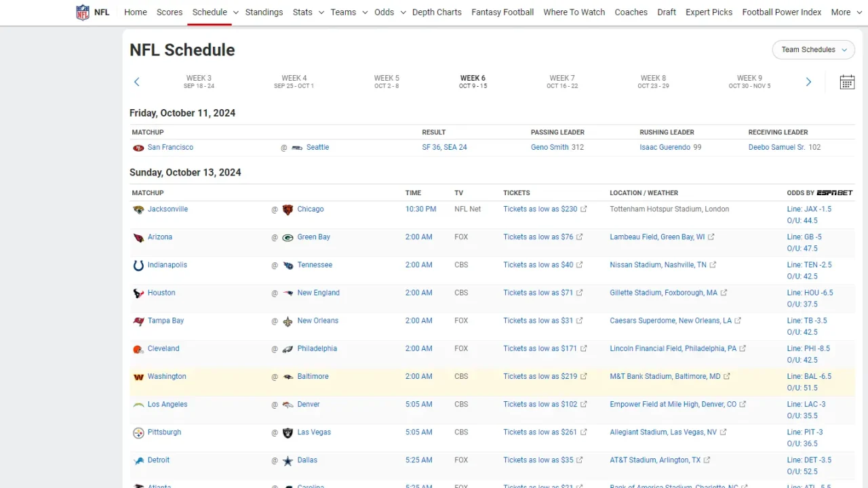This screenshot has height=488, width=868.
Task: Open the Team Schedules dropdown
Action: (813, 49)
